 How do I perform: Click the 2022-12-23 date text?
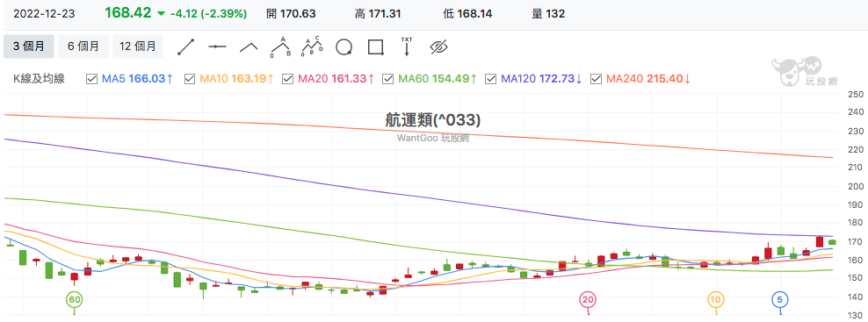point(44,14)
